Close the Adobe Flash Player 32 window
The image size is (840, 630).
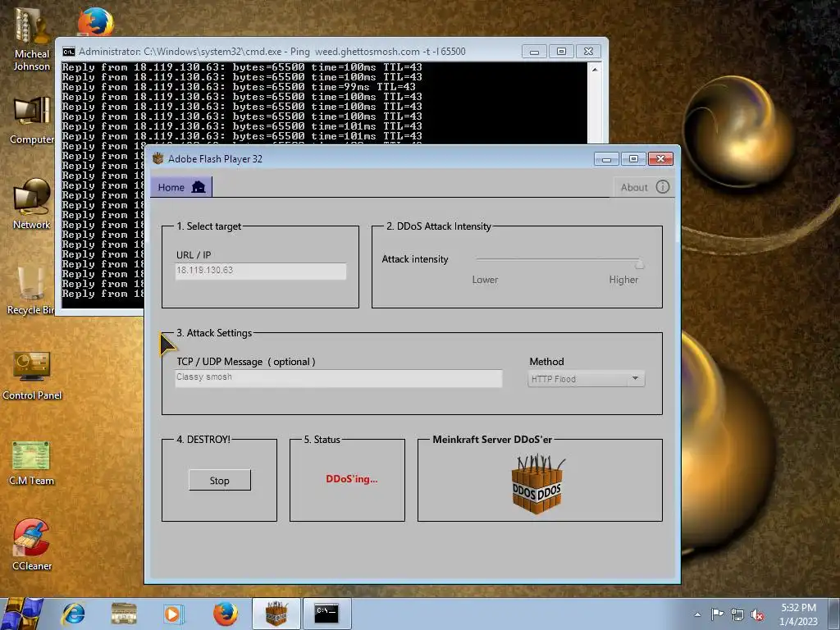pyautogui.click(x=660, y=159)
